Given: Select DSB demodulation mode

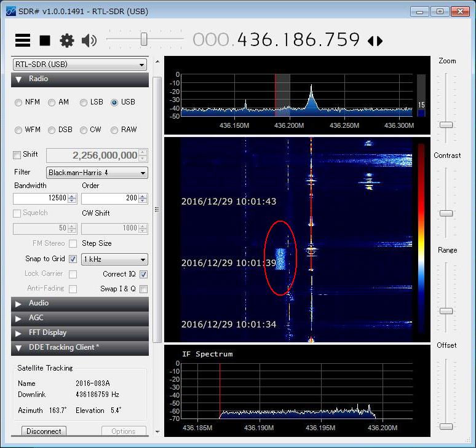Looking at the screenshot, I should point(52,130).
